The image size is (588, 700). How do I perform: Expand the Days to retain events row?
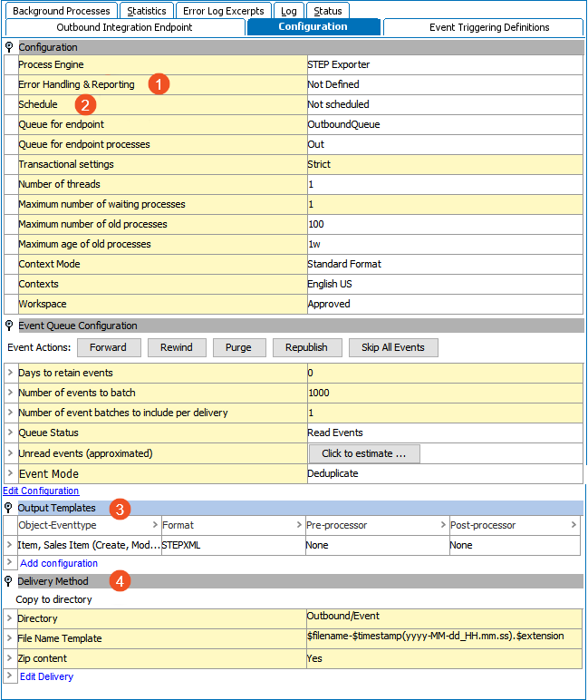tap(10, 373)
